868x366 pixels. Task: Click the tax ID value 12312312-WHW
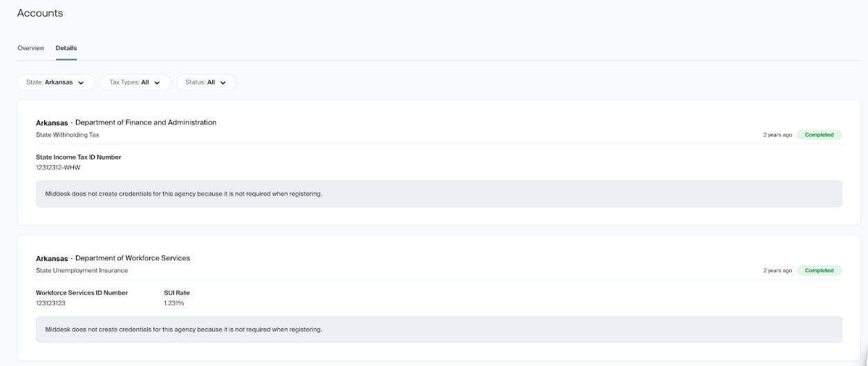(58, 167)
